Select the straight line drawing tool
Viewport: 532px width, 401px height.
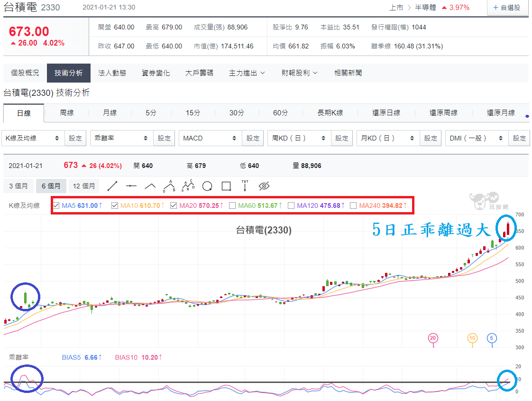coord(112,186)
